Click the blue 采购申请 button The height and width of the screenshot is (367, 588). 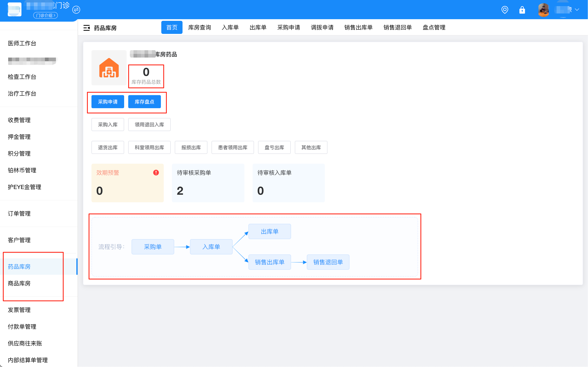coord(108,102)
